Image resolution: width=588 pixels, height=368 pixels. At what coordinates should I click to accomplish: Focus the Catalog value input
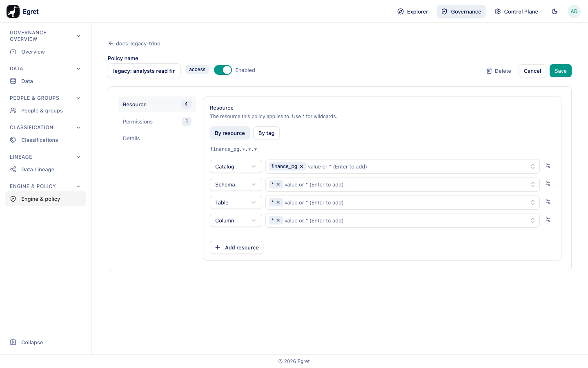(x=403, y=166)
